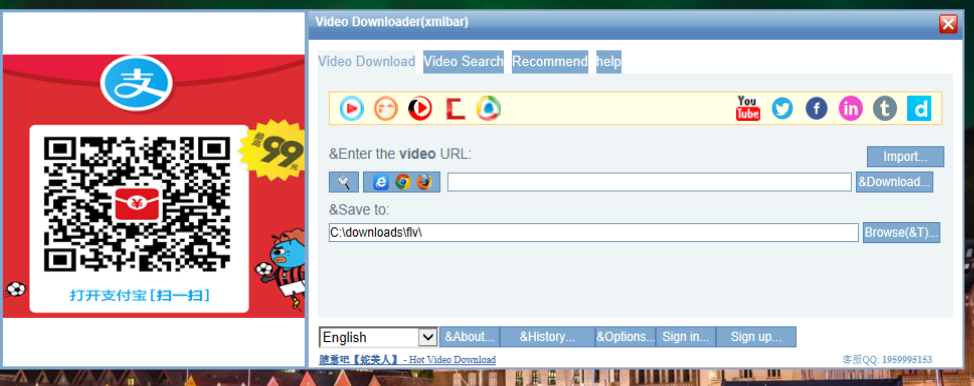The width and height of the screenshot is (974, 386).
Task: Click the red bracket-shaped video site icon
Action: (455, 109)
